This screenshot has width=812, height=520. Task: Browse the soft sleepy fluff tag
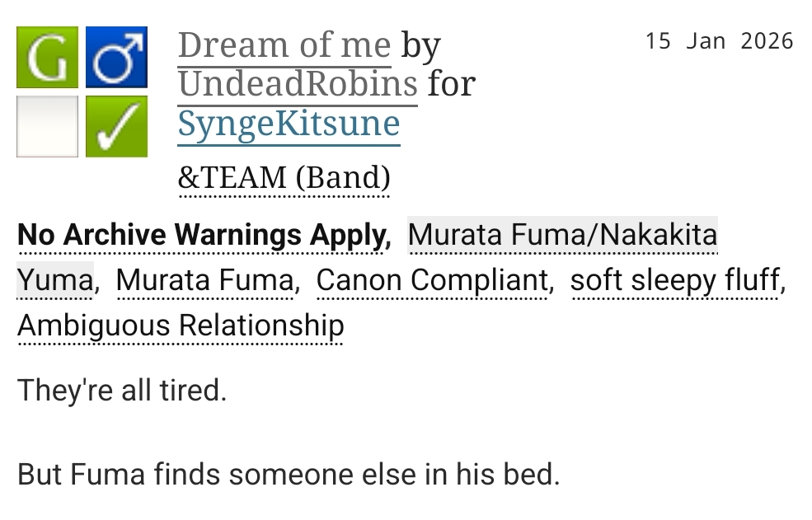(x=674, y=281)
